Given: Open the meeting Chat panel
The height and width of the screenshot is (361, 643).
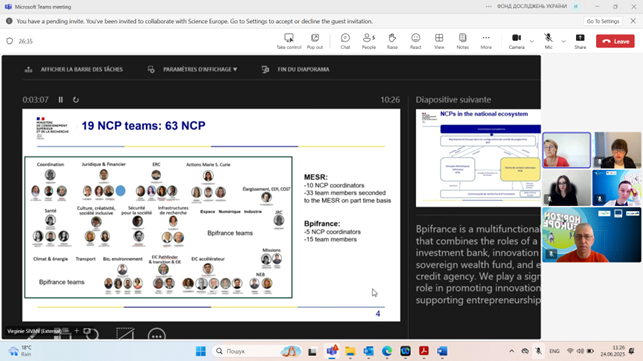Looking at the screenshot, I should coord(345,41).
